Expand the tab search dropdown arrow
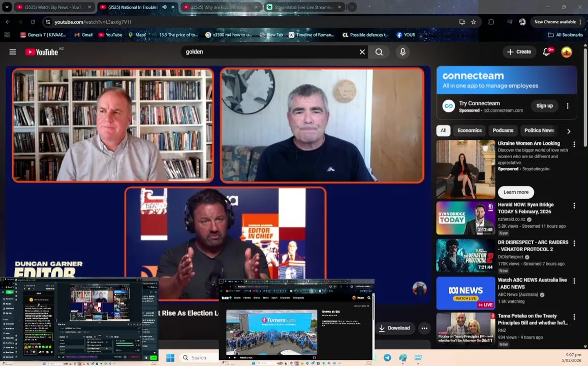Screen dimensions: 588x366 point(7,7)
